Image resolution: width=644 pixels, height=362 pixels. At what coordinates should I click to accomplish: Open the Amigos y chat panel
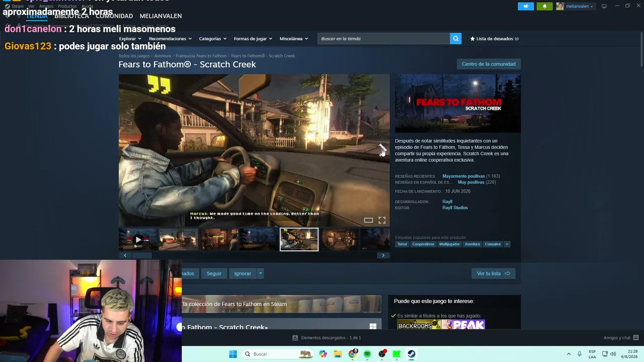coord(621,338)
